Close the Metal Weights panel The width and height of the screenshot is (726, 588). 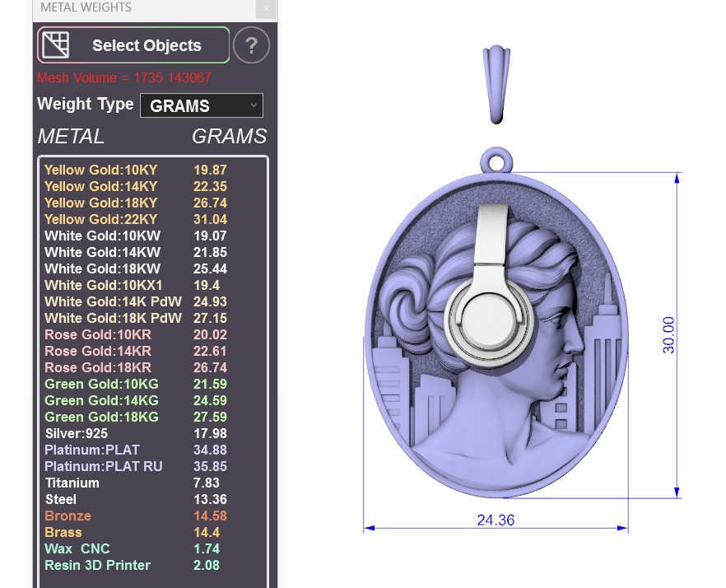tap(266, 8)
